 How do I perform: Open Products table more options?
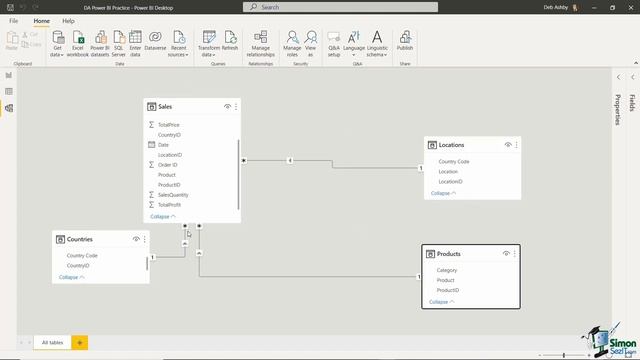click(x=515, y=253)
